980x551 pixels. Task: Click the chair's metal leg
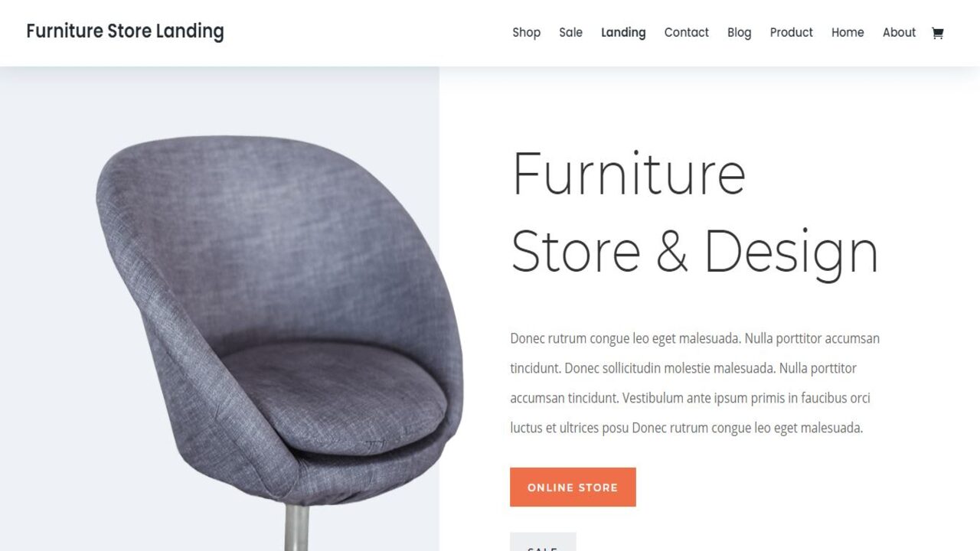[297, 527]
